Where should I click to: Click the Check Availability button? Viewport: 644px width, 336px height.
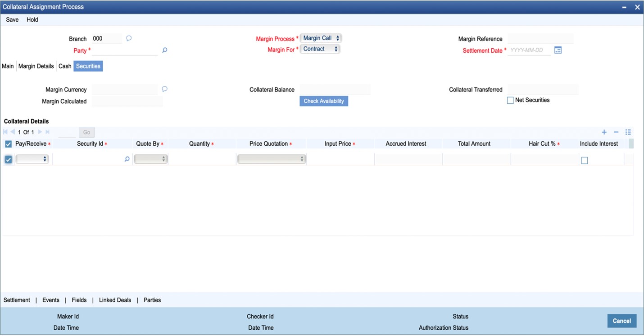(324, 101)
